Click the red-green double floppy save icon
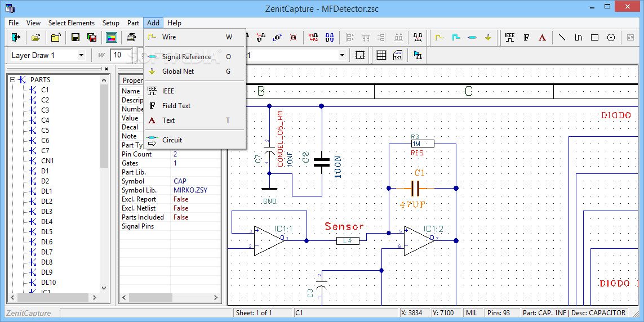Screen dimensions: 644x322 click(x=92, y=38)
